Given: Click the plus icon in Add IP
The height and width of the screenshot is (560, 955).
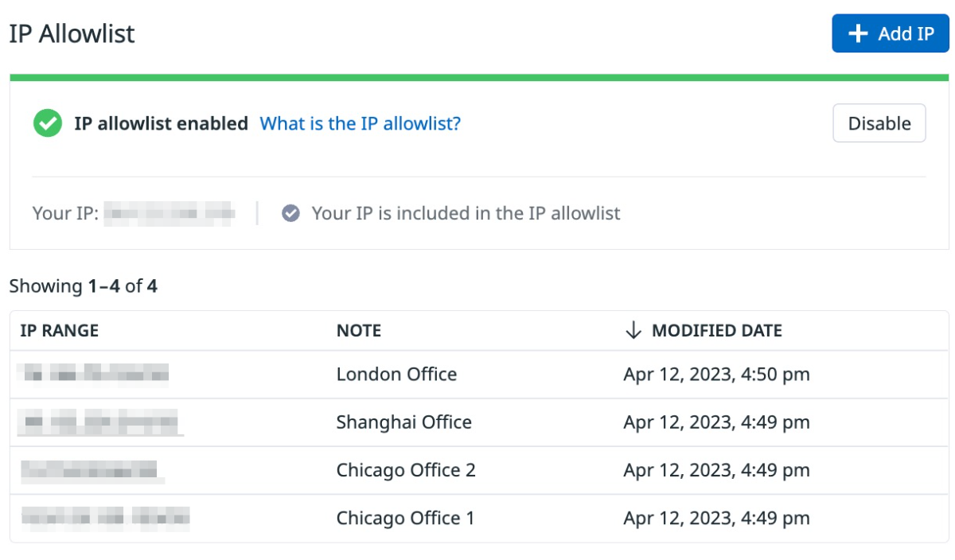Looking at the screenshot, I should [x=857, y=33].
